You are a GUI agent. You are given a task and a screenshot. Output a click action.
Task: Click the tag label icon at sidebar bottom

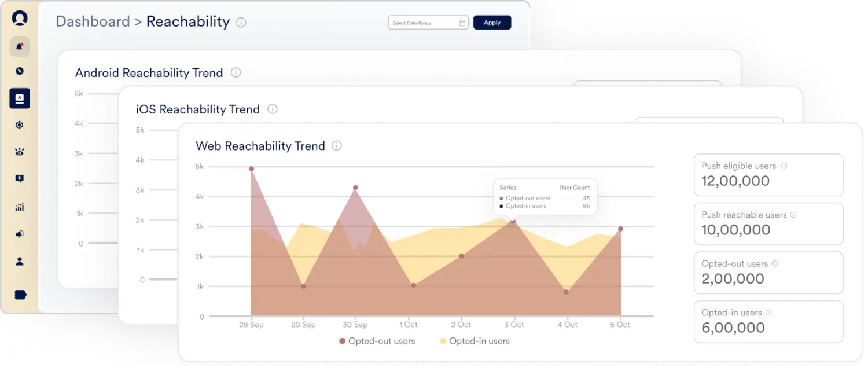[20, 295]
